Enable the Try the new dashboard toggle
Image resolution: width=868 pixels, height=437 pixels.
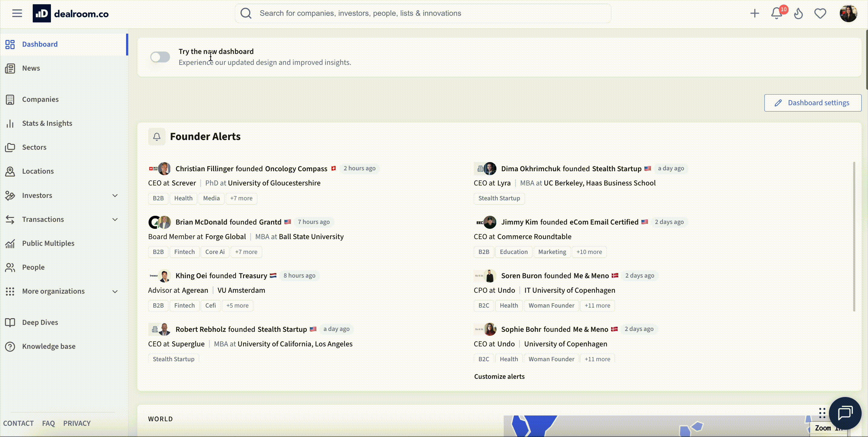click(x=160, y=57)
